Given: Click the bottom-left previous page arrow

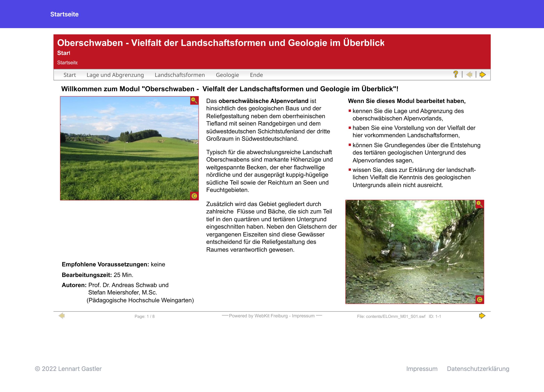Looking at the screenshot, I should (62, 316).
